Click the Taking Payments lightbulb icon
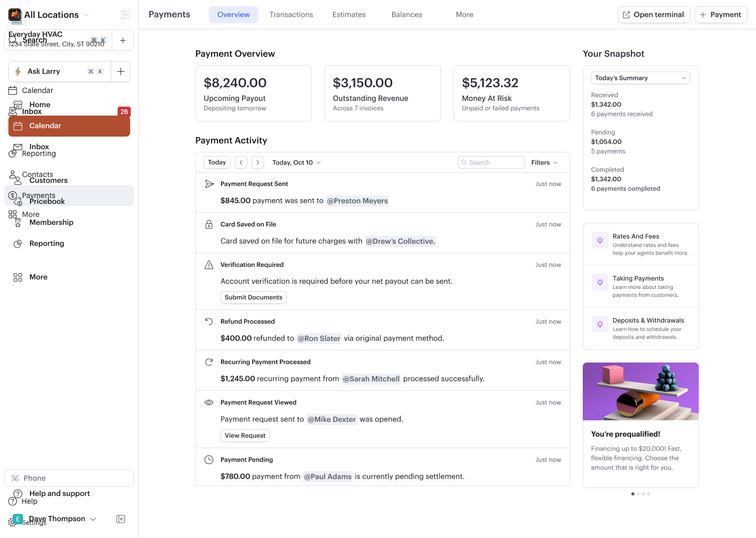 pyautogui.click(x=600, y=282)
